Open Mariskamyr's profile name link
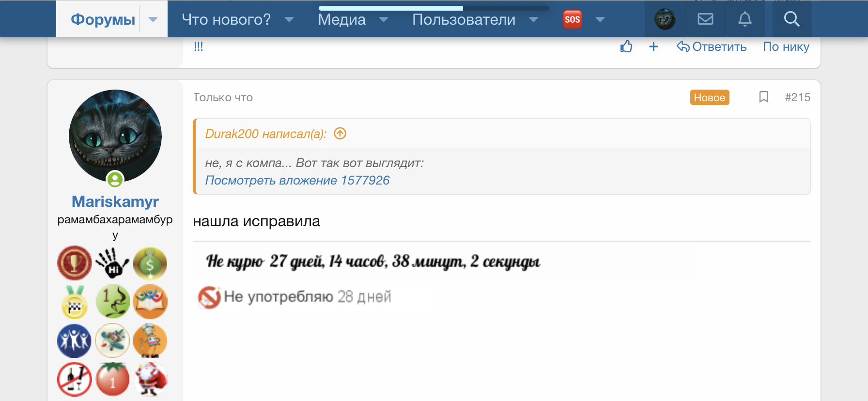 click(115, 201)
